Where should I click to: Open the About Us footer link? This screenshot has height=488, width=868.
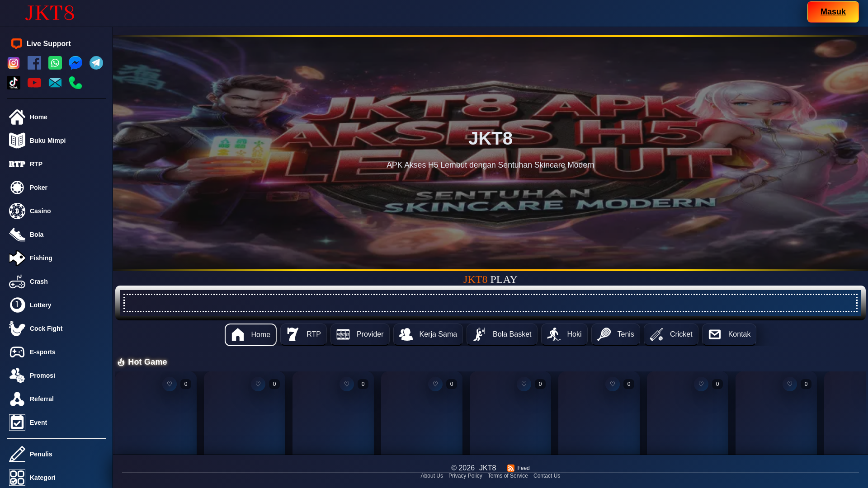(x=432, y=476)
